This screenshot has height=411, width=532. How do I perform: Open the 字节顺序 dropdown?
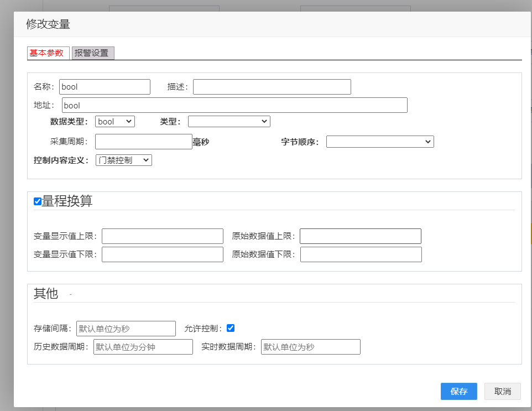[x=380, y=142]
